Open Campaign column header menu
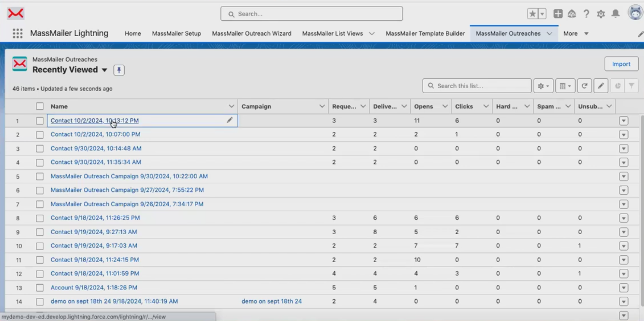Screen dimensions: 644x321 (x=322, y=106)
